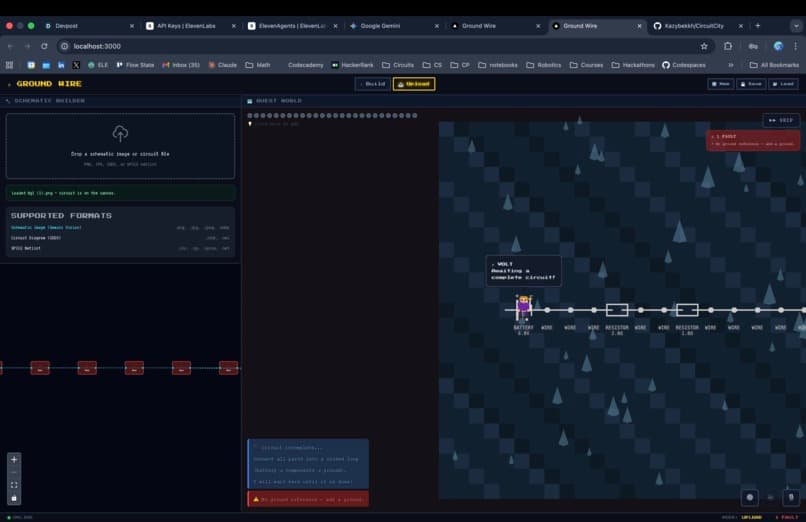Click the Save button in header
Screen dimensions: 806x522
751,84
